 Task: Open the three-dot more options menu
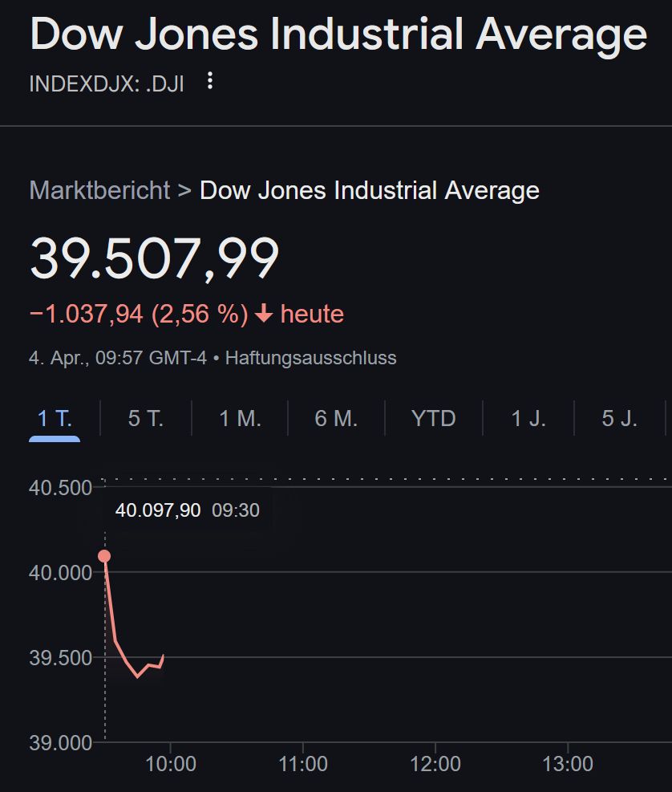[x=210, y=81]
